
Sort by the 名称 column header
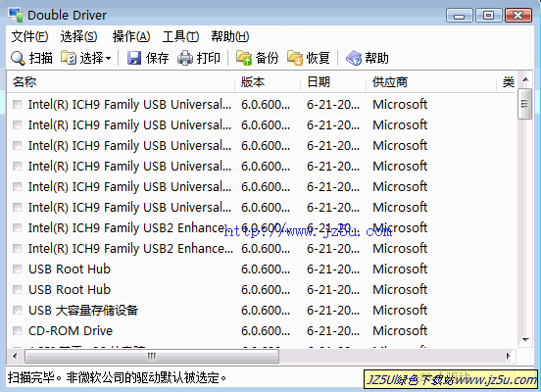click(121, 82)
